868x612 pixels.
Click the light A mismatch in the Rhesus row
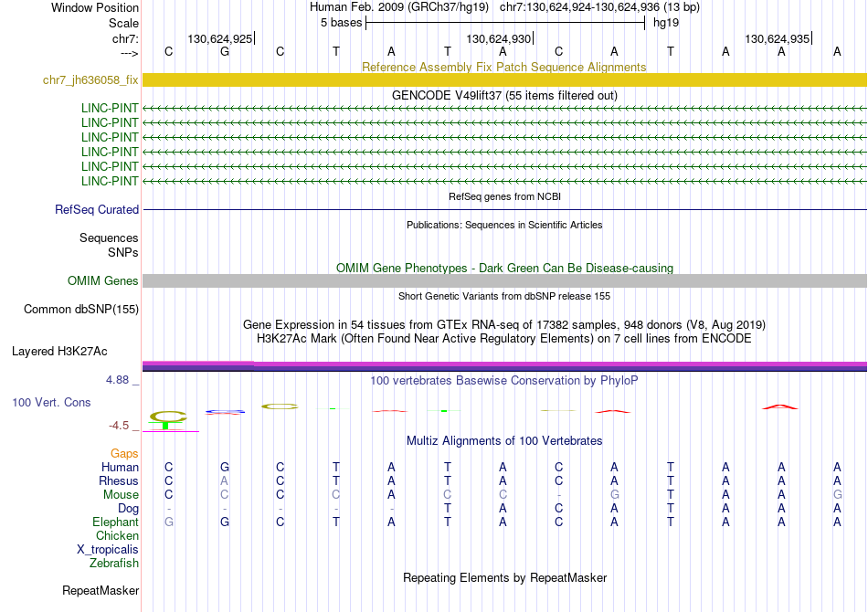[224, 480]
